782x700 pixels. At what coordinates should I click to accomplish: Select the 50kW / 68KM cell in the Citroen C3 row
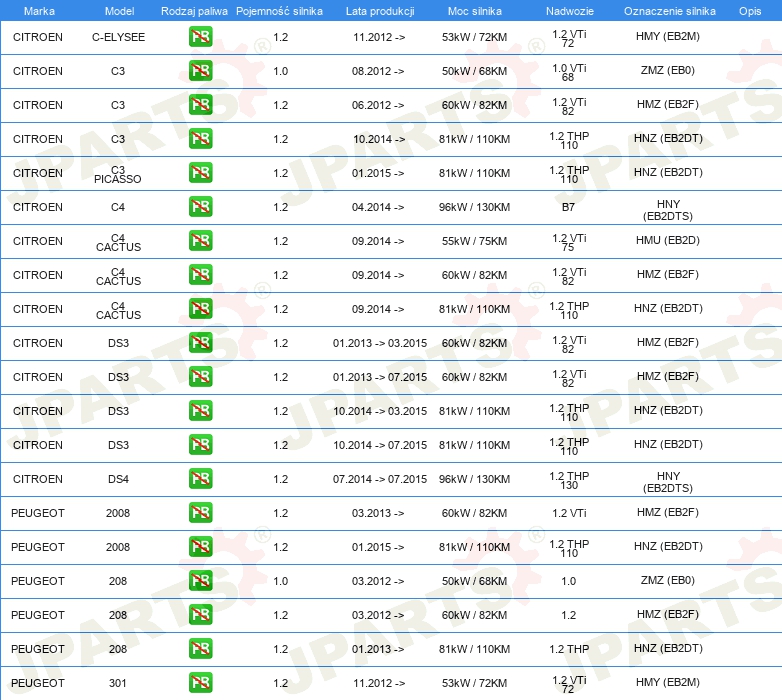point(474,71)
